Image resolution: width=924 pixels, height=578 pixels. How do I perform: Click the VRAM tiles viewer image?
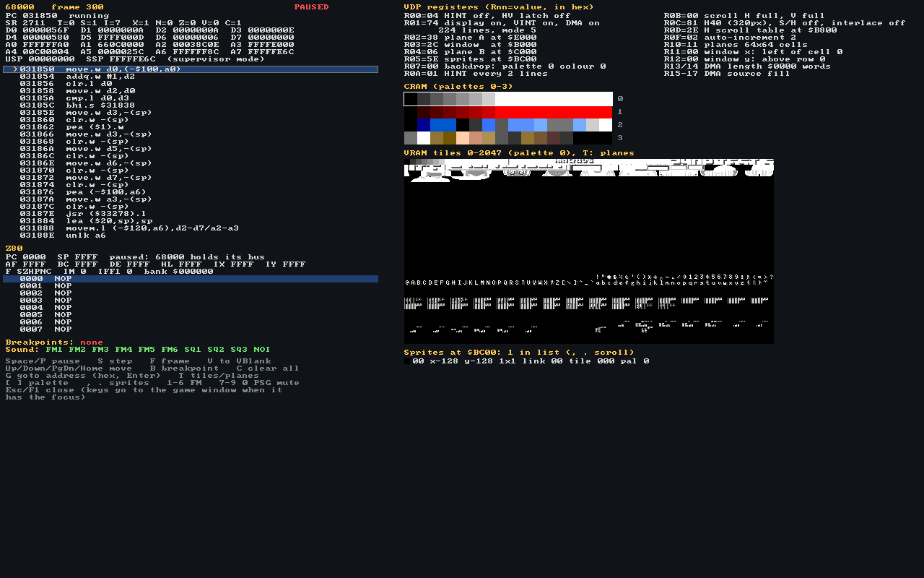pos(589,251)
